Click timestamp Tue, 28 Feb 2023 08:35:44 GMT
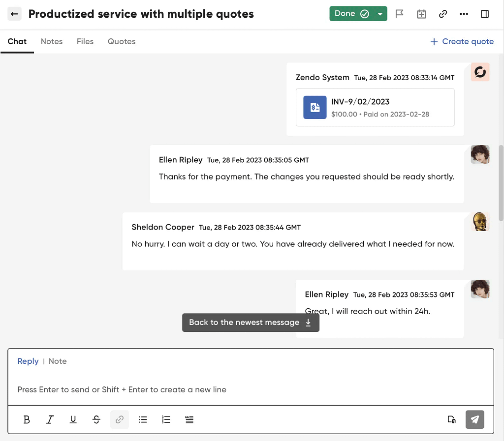The image size is (504, 441). tap(250, 228)
